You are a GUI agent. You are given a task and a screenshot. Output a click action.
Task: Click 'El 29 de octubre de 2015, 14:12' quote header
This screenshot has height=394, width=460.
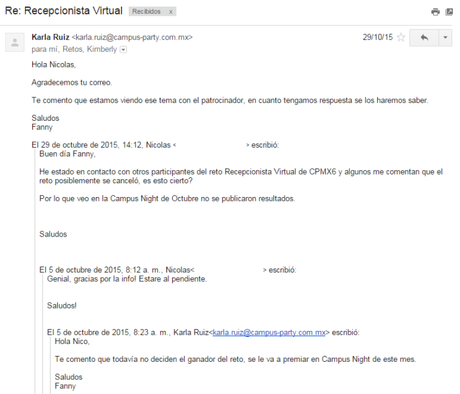[x=155, y=145]
